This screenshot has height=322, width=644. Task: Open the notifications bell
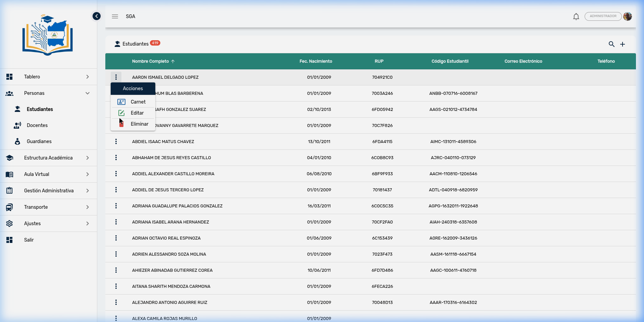(576, 16)
